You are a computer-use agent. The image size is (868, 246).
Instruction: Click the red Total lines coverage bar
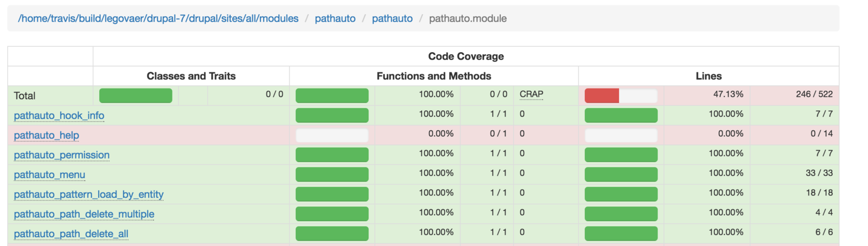coord(602,96)
